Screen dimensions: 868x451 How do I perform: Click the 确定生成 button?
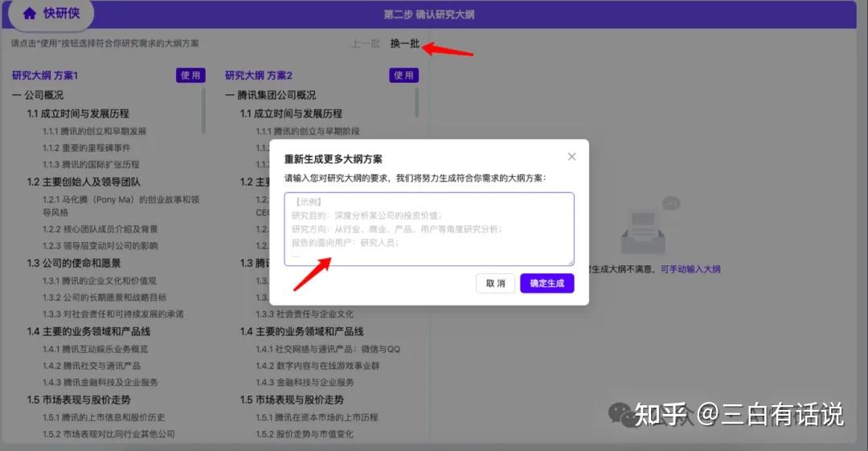(547, 283)
